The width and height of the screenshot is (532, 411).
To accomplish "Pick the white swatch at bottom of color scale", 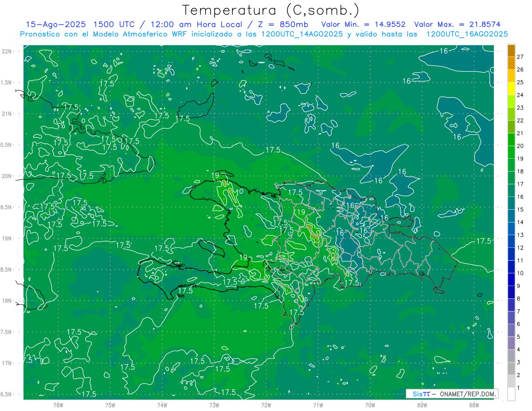I will coord(511,394).
